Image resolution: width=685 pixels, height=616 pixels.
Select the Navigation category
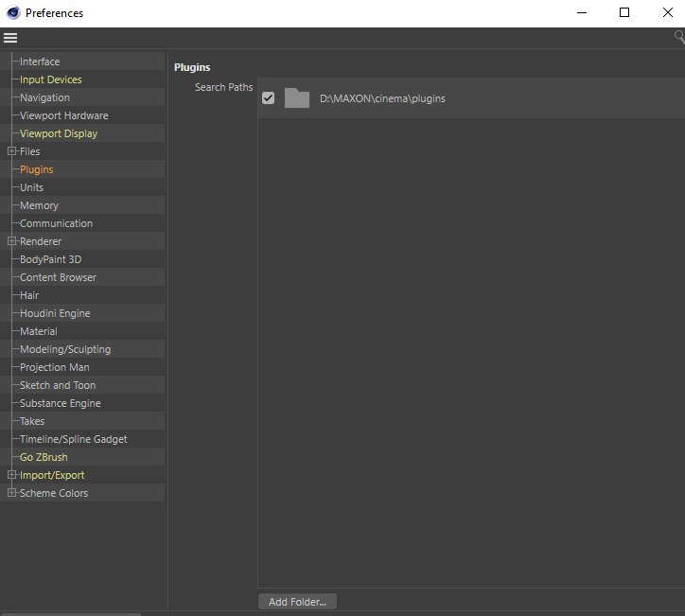pos(44,97)
